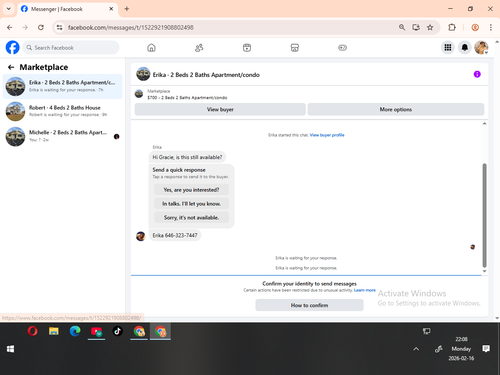Open Opera from the taskbar

pos(32,331)
